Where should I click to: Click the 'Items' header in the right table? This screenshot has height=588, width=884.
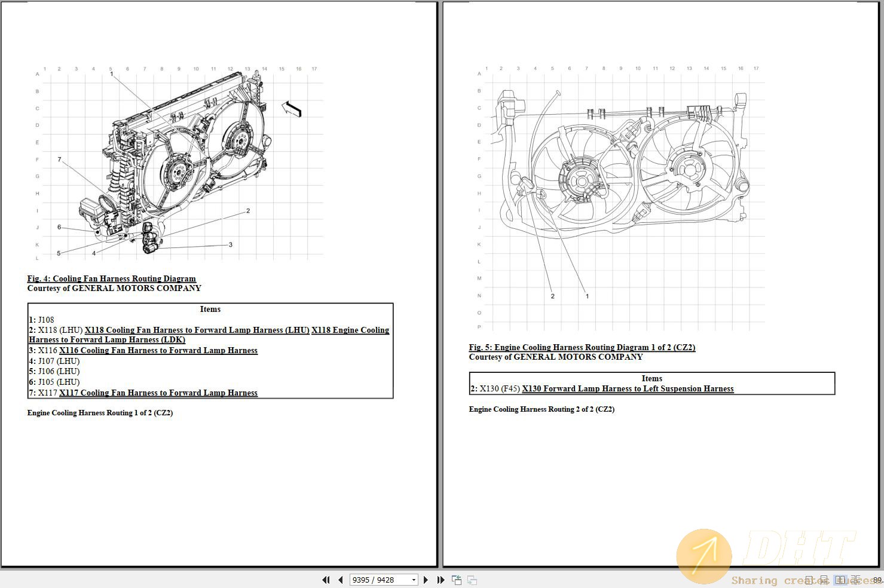(x=652, y=379)
